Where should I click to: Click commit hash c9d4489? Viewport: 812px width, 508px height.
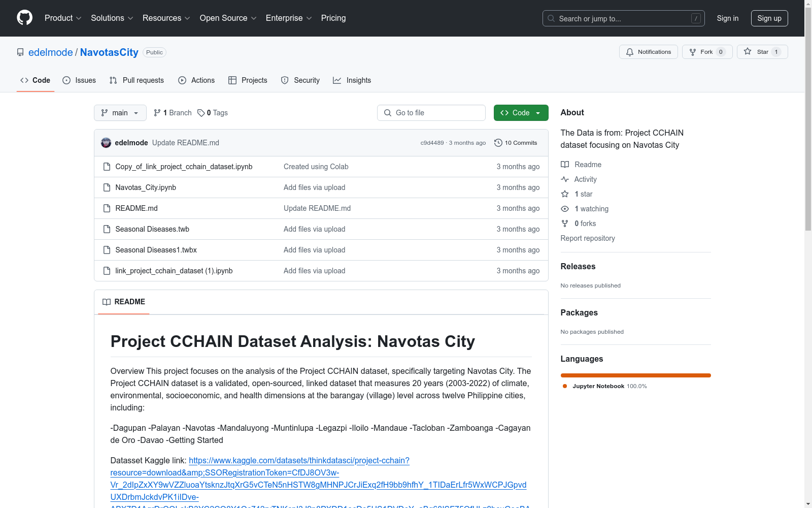point(432,143)
